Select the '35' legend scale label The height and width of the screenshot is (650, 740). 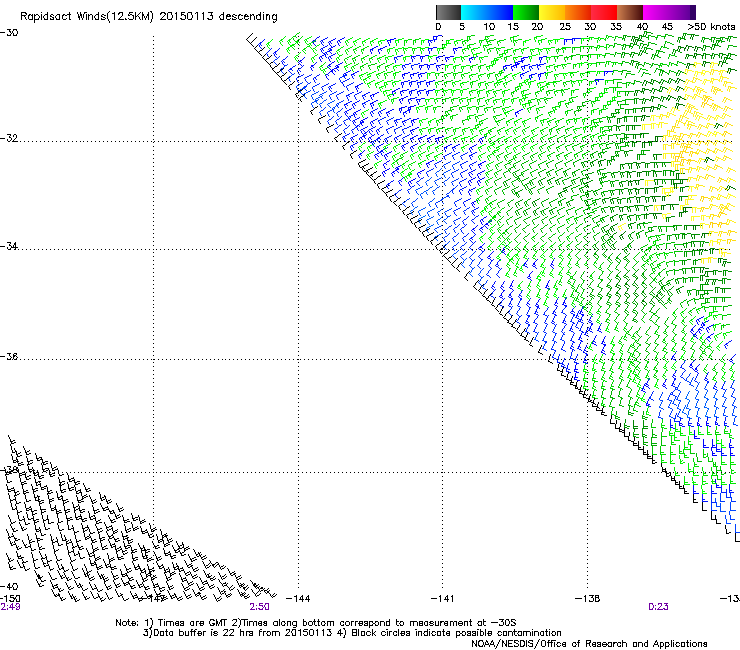coord(616,27)
